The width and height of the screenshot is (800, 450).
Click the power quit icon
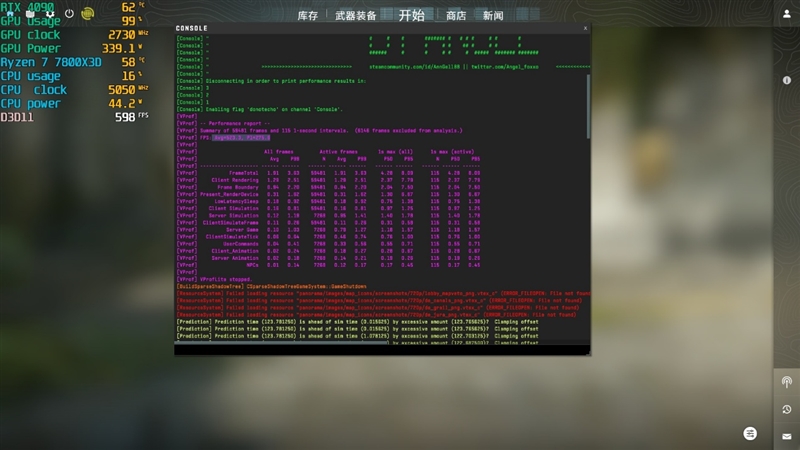coord(69,14)
